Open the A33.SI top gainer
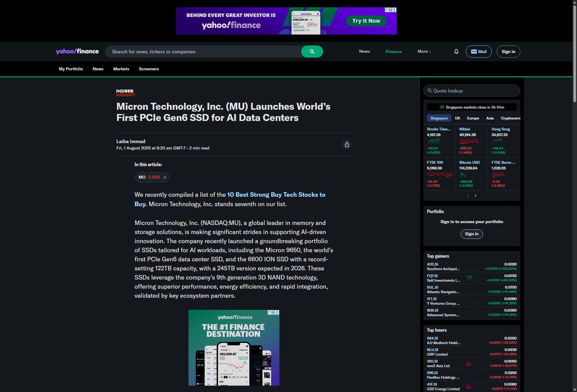Viewport: 577px width, 392px height. (472, 266)
